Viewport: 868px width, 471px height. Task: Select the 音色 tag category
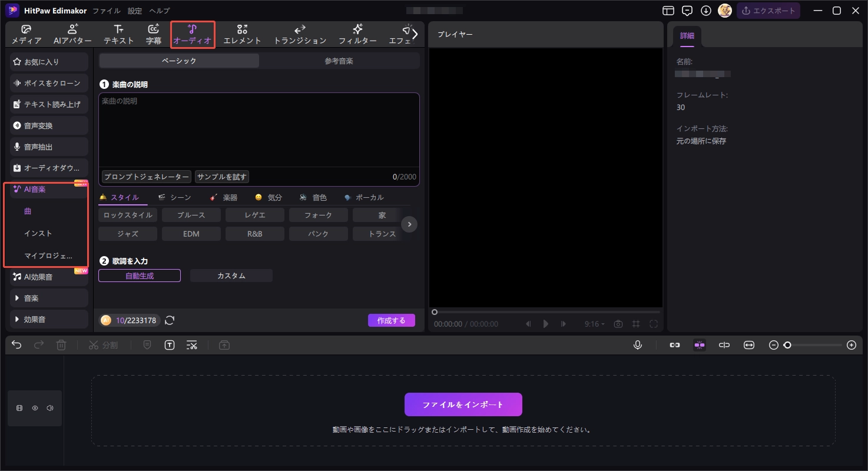pyautogui.click(x=313, y=197)
